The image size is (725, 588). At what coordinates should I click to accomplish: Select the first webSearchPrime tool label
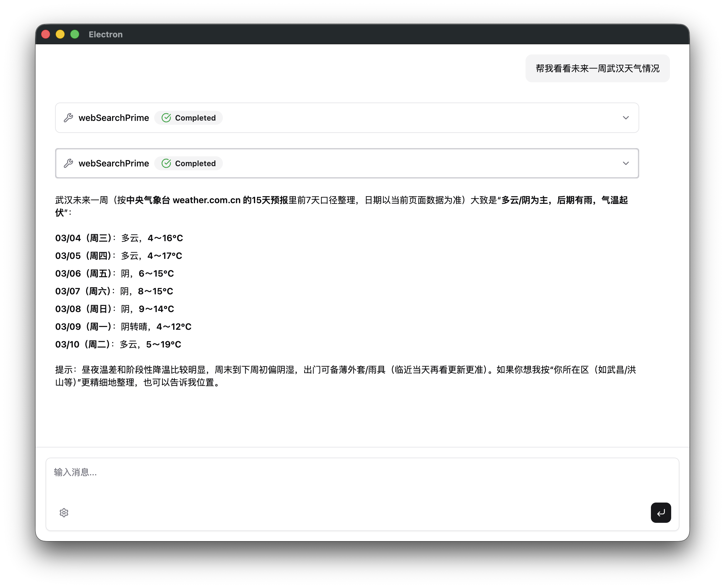[113, 118]
